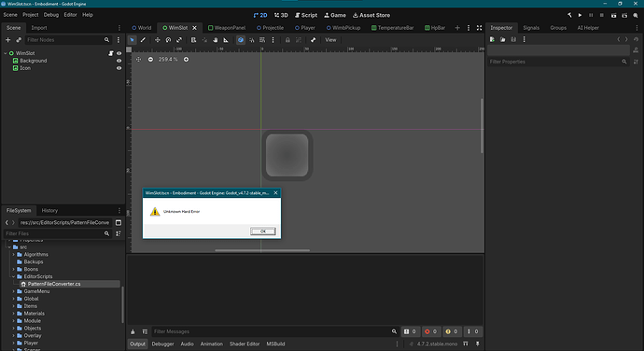Image resolution: width=644 pixels, height=351 pixels.
Task: Expand the Global folder
Action: tap(14, 299)
